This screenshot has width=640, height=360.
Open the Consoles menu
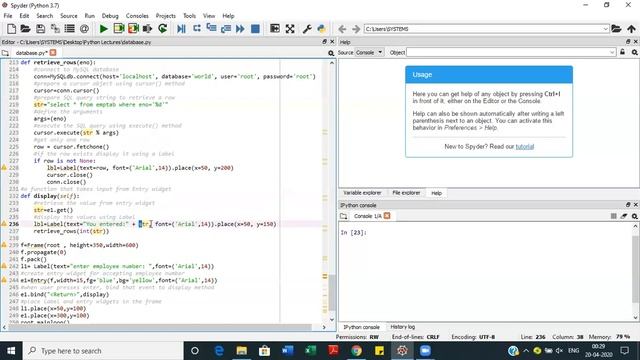(x=137, y=16)
